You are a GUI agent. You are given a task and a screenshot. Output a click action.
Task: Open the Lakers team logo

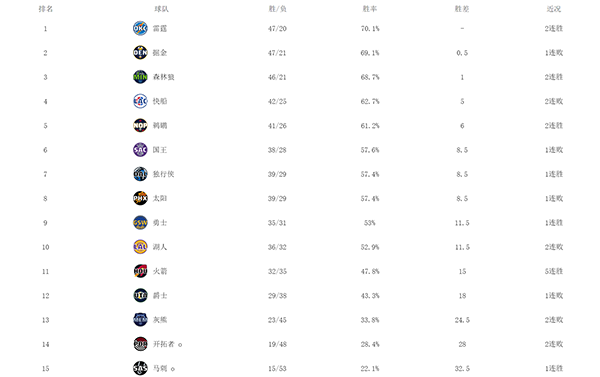[x=140, y=247]
